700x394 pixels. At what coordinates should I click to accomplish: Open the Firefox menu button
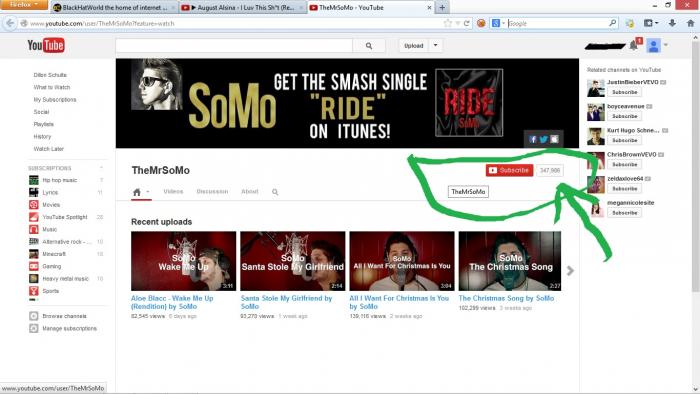[x=23, y=4]
